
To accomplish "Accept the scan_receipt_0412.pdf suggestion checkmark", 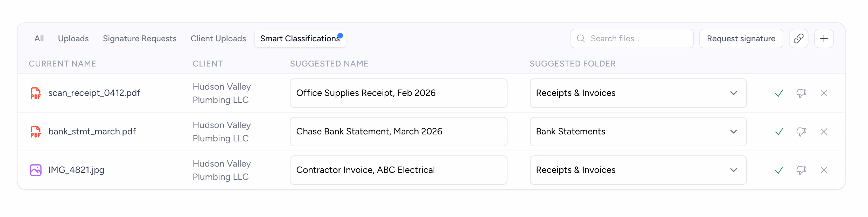I will [779, 93].
